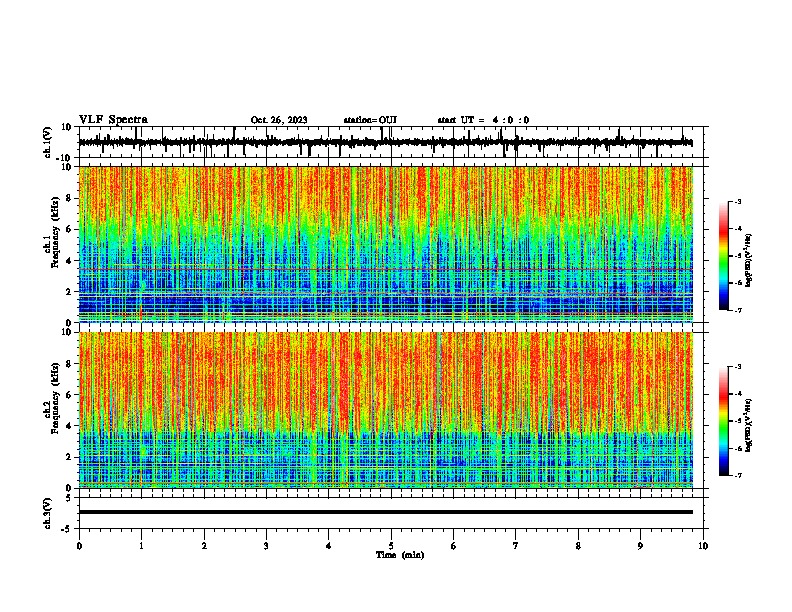Click the ch.2 spectrogram color scale bar
The height and width of the screenshot is (612, 792).
pyautogui.click(x=723, y=421)
